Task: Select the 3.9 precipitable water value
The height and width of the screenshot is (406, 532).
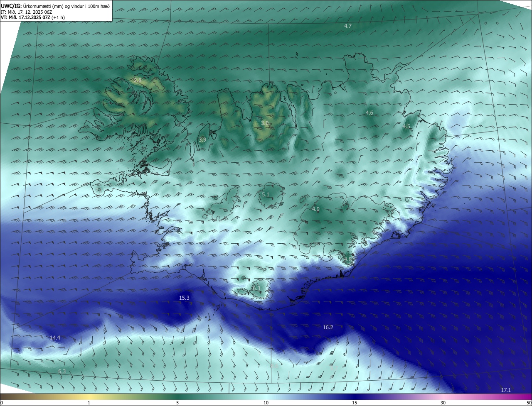Action: click(202, 140)
